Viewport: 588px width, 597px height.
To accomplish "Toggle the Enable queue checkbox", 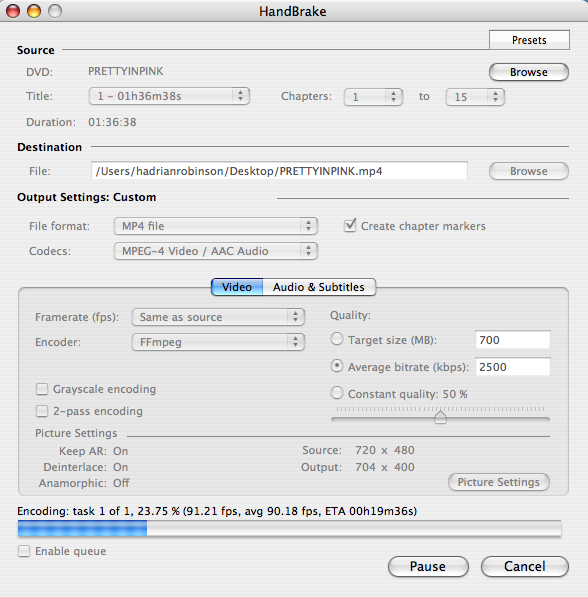I will [x=24, y=551].
